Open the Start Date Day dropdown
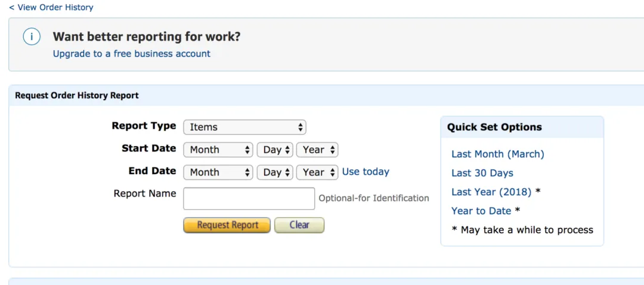The image size is (644, 285). point(275,150)
